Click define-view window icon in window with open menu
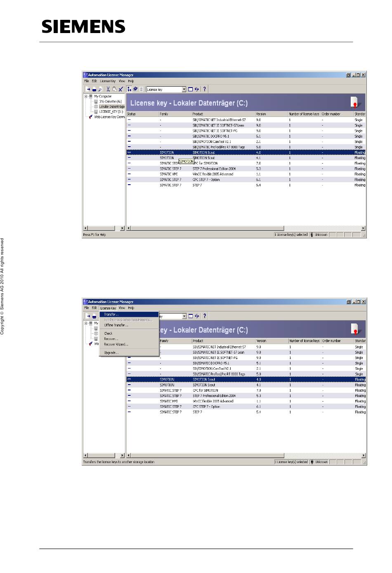The width and height of the screenshot is (392, 573). pyautogui.click(x=191, y=316)
